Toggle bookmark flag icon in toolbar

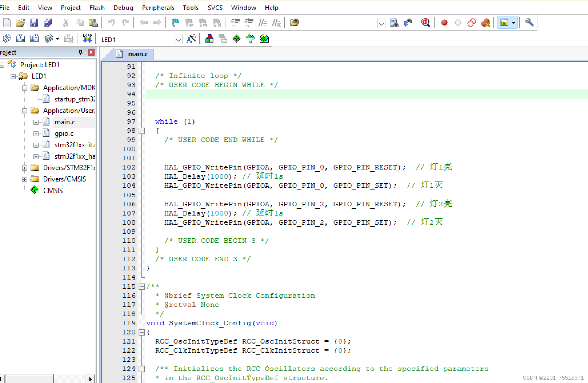(x=175, y=23)
